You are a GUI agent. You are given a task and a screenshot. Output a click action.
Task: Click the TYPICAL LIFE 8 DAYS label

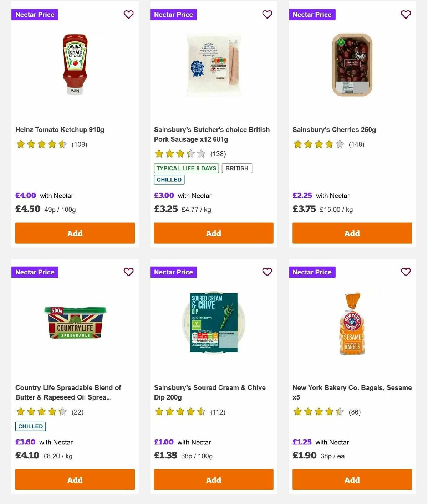(x=186, y=168)
